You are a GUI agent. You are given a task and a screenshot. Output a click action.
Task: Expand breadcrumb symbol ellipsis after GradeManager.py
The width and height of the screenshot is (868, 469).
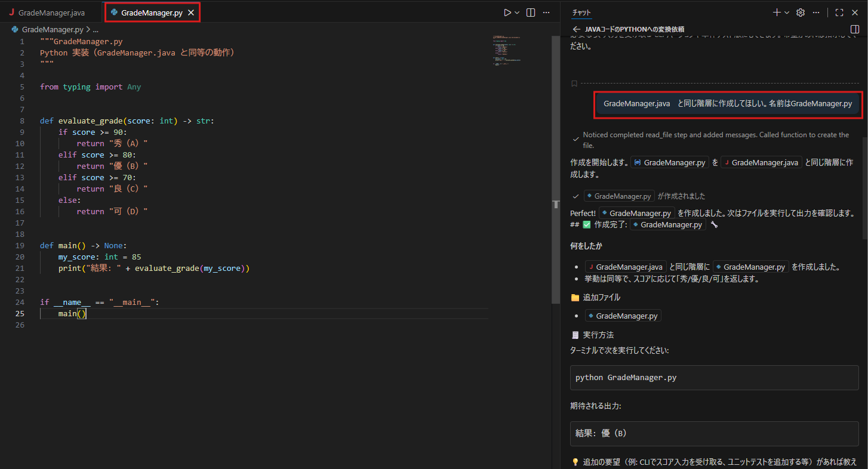95,29
